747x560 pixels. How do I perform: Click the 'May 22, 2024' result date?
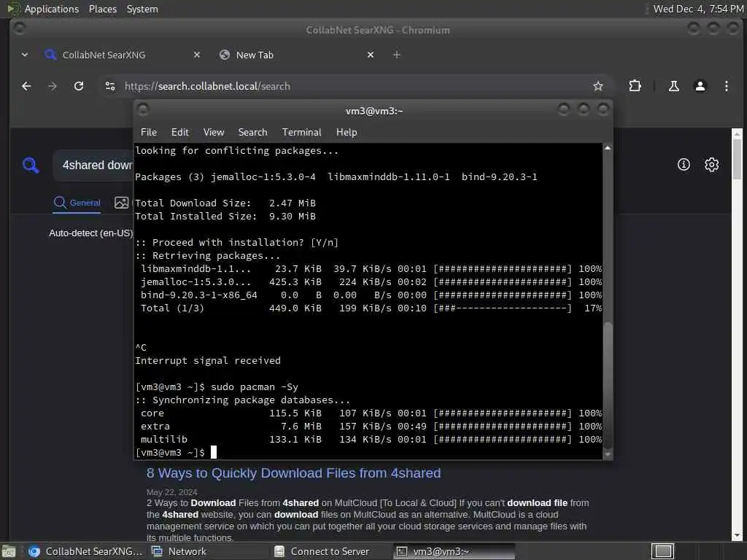click(x=172, y=492)
